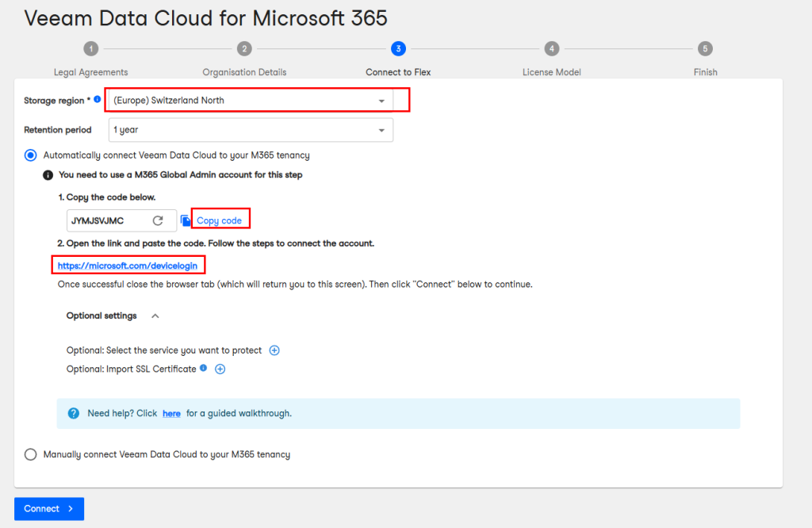
Task: Add a service to protect via the plus icon
Action: click(x=274, y=350)
